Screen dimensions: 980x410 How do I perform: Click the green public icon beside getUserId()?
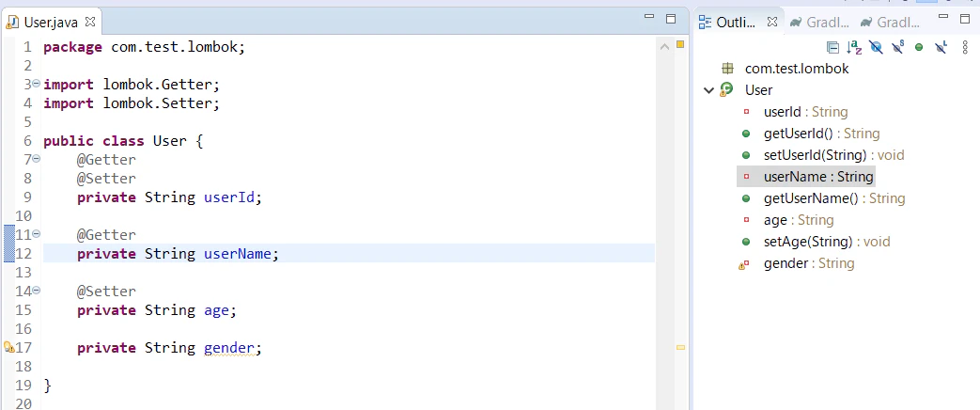tap(746, 134)
